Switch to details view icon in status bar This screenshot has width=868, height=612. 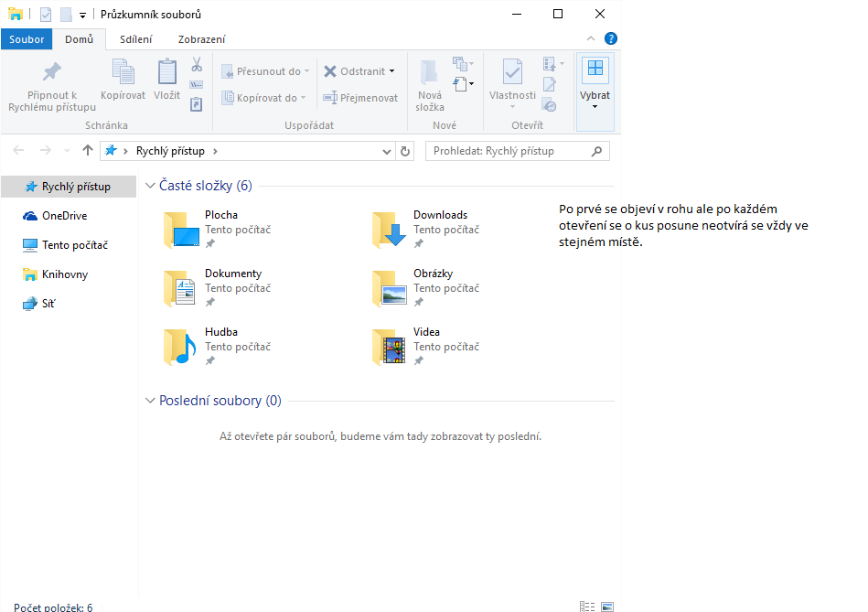pyautogui.click(x=587, y=607)
